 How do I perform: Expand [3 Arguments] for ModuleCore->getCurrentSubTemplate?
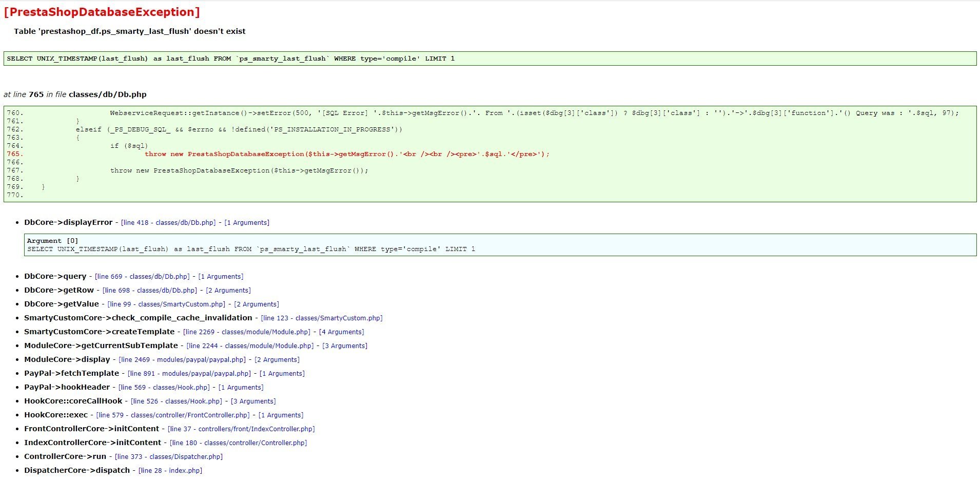(345, 346)
